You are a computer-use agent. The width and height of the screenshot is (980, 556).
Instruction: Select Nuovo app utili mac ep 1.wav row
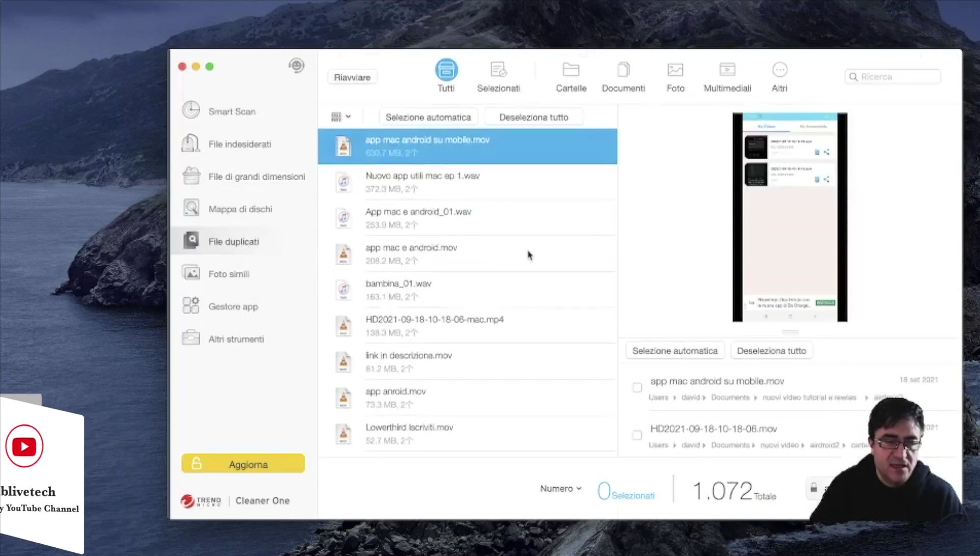point(468,182)
